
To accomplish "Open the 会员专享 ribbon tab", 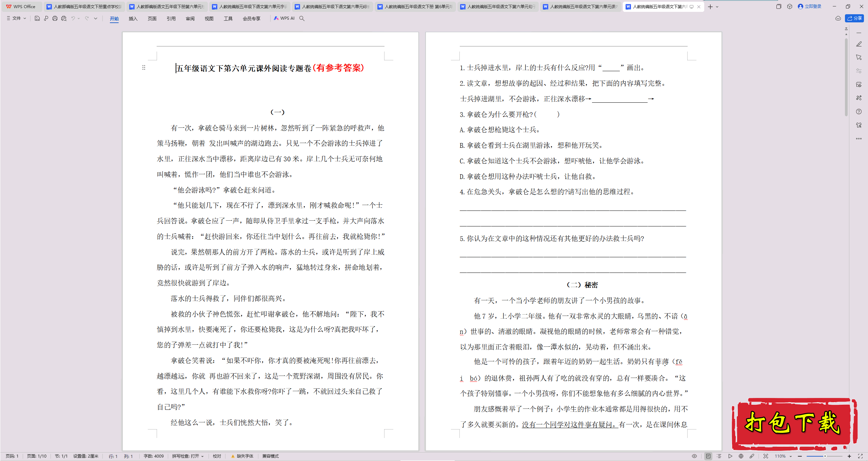I will pyautogui.click(x=252, y=19).
